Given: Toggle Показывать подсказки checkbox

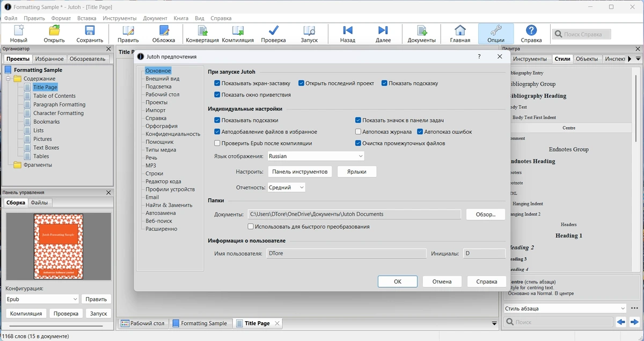Looking at the screenshot, I should 217,120.
